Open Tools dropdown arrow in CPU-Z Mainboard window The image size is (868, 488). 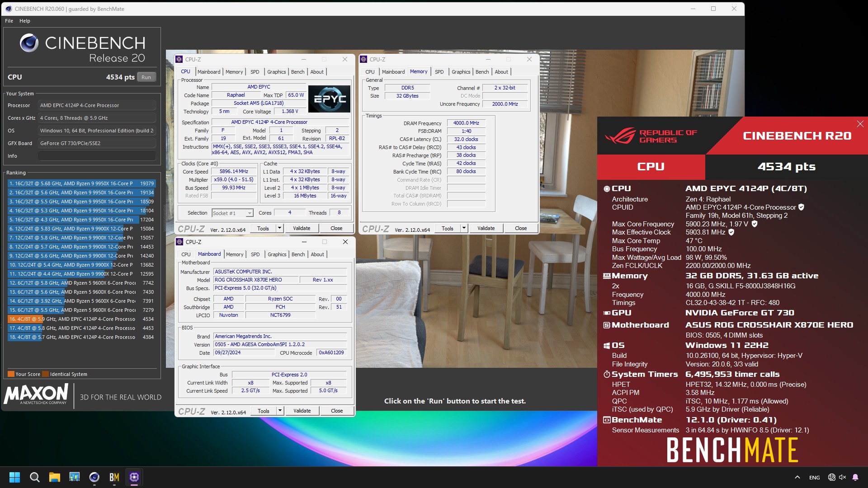point(280,411)
